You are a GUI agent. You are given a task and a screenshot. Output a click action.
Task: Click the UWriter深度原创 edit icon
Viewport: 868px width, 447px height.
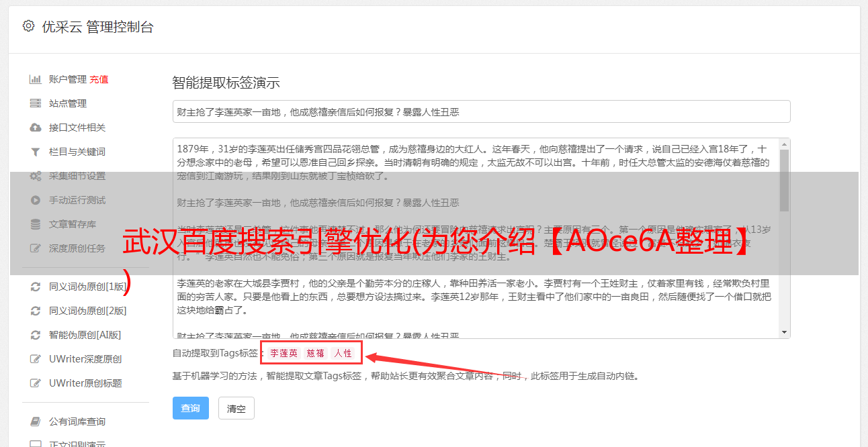click(35, 359)
